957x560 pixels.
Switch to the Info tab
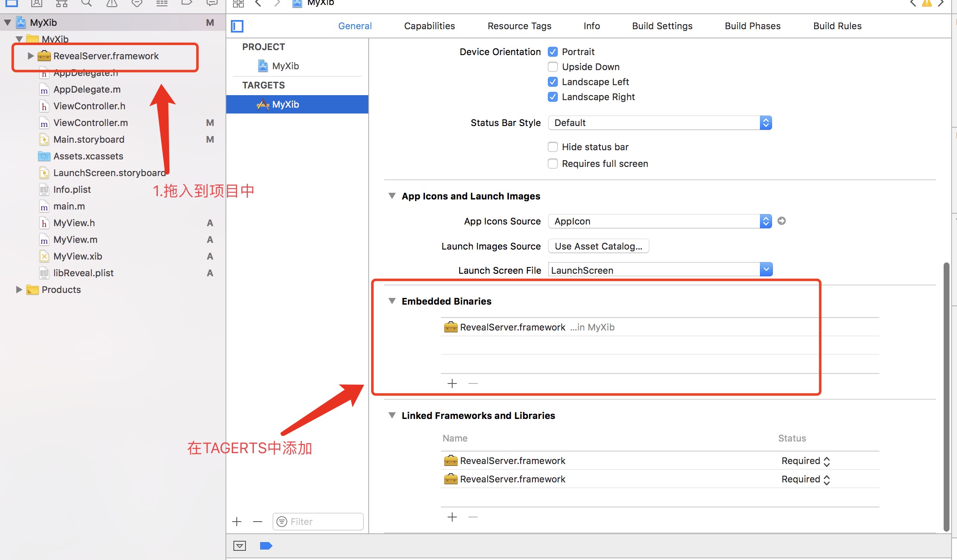click(x=592, y=26)
